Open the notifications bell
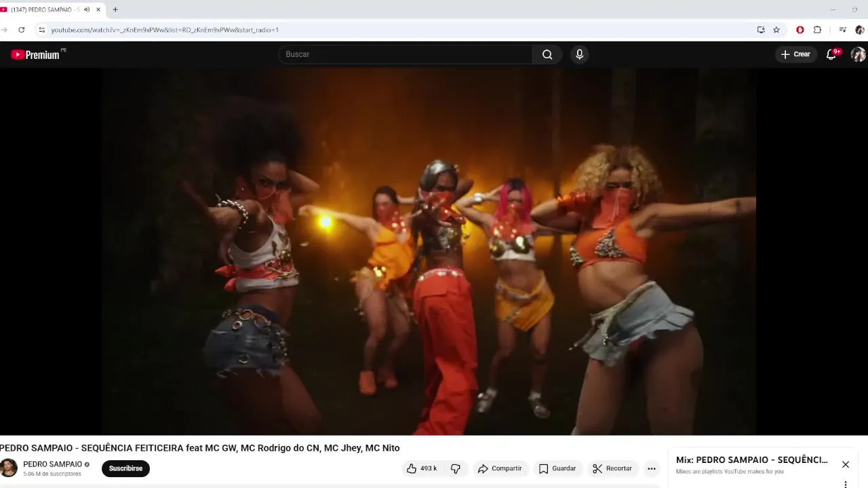 pyautogui.click(x=831, y=54)
